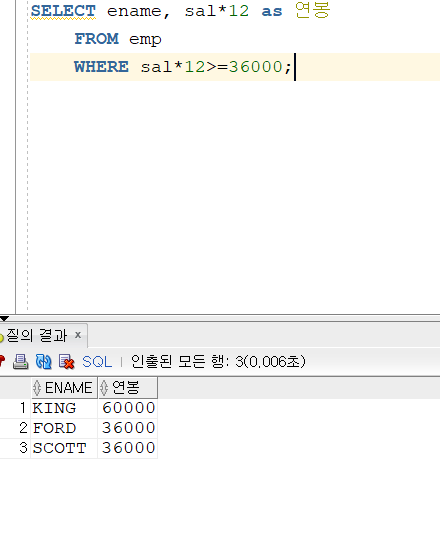The height and width of the screenshot is (555, 440).
Task: Click the print icon in results toolbar
Action: pyautogui.click(x=21, y=362)
